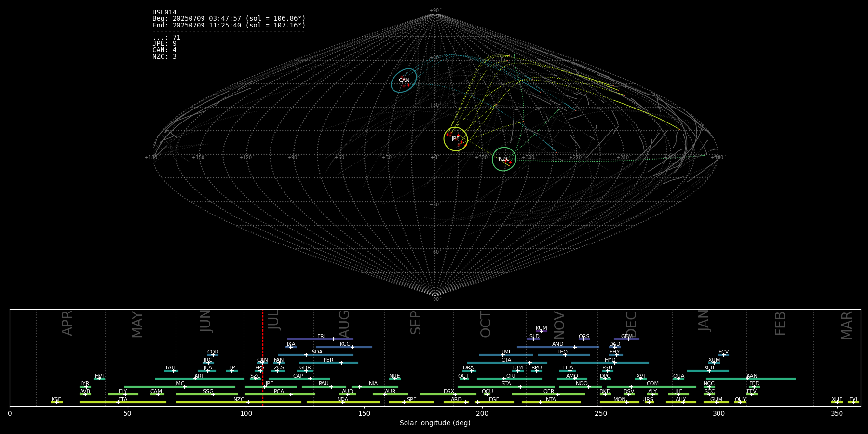
Task: Select the NDA shower label on the timeline
Action: point(343,400)
